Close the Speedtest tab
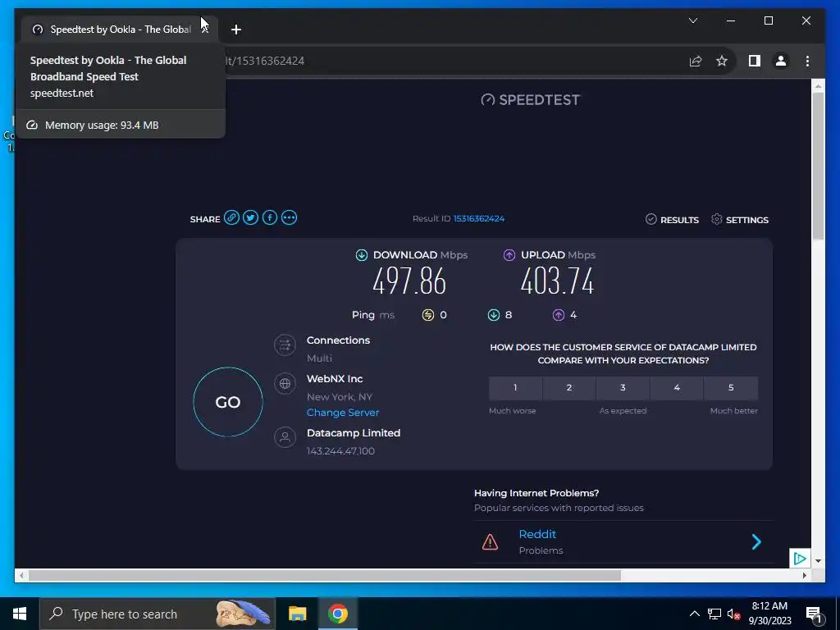 point(204,30)
